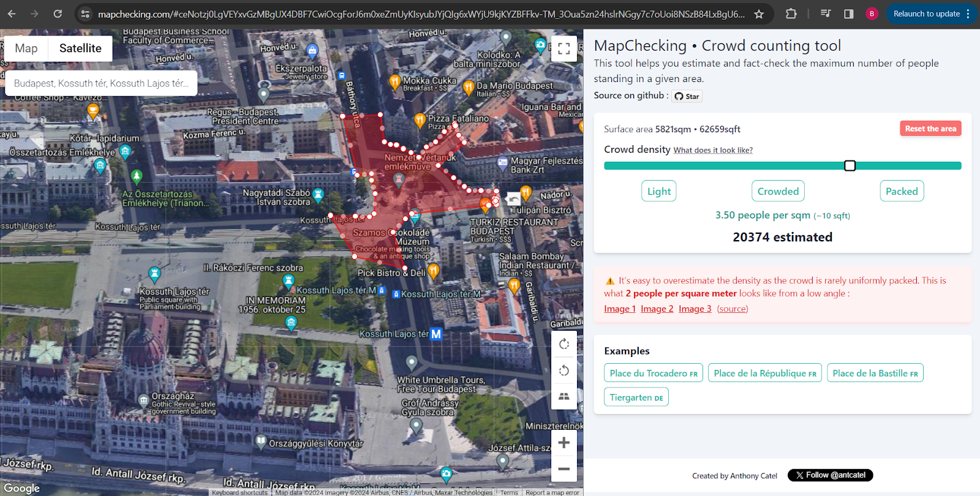Viewport: 980px width, 496px height.
Task: Open Image 1 density example
Action: (620, 309)
